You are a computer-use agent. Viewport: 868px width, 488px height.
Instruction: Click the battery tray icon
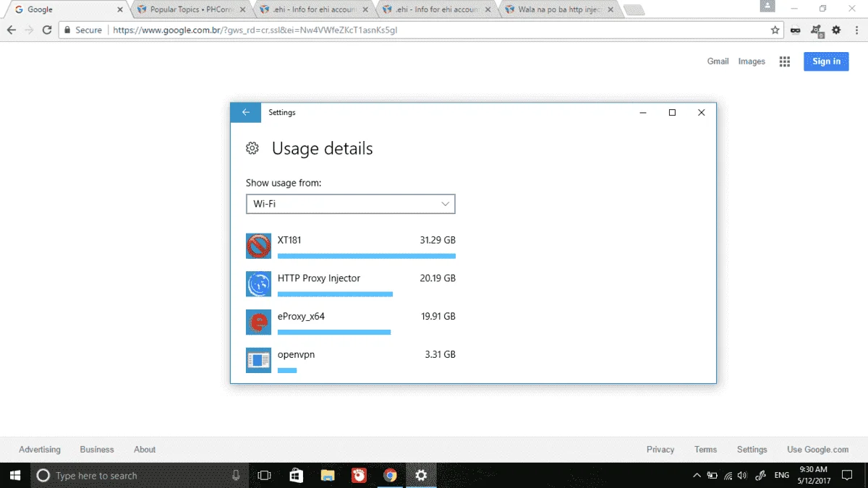coord(712,476)
